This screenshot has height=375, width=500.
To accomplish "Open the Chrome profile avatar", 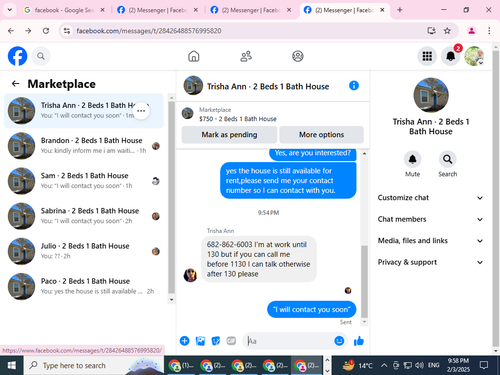I will (x=471, y=31).
